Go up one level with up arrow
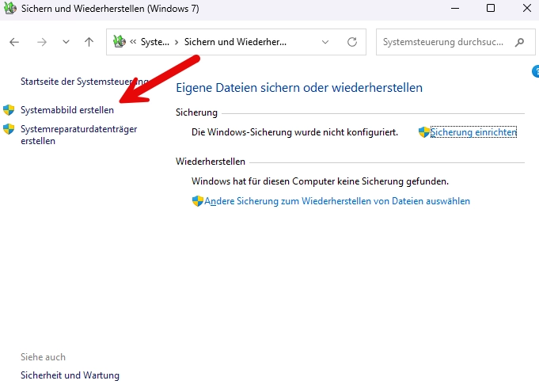Viewport: 539px width, 392px height. [x=89, y=42]
